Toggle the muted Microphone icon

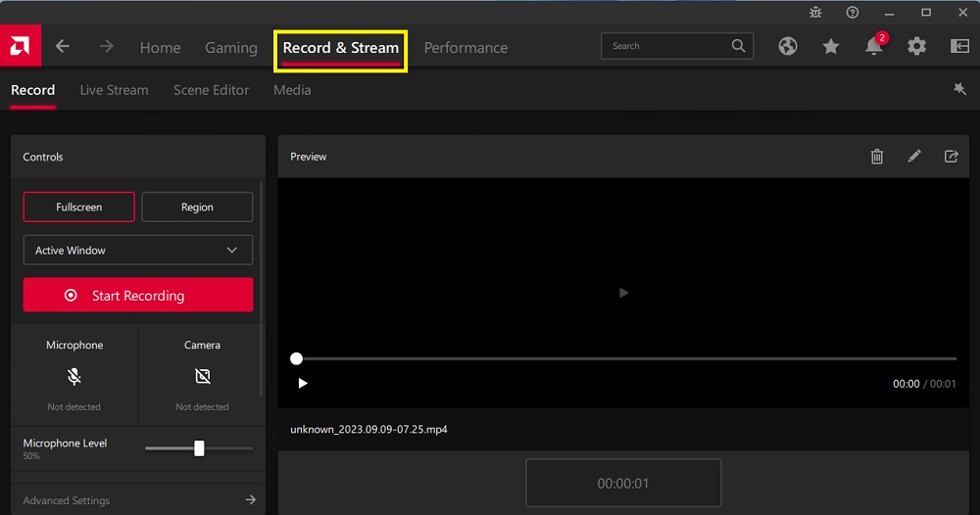[74, 376]
